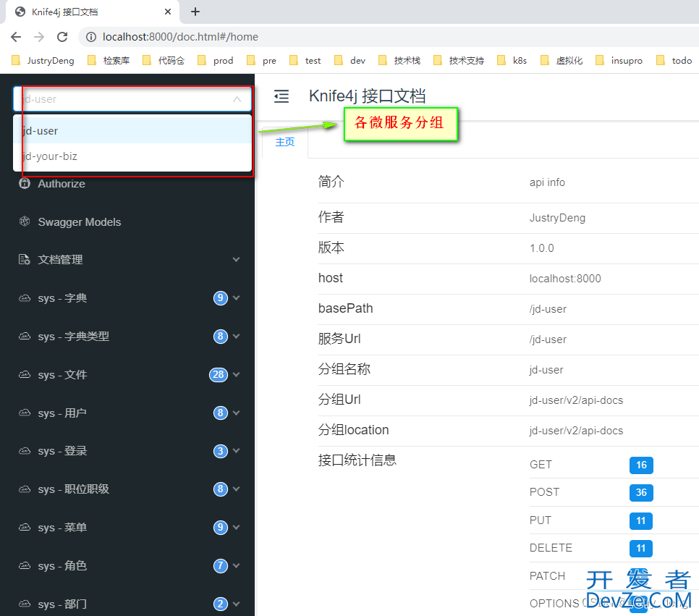The image size is (699, 616).
Task: Click the Knife4j 接口文档 browser tab title
Action: pyautogui.click(x=64, y=12)
